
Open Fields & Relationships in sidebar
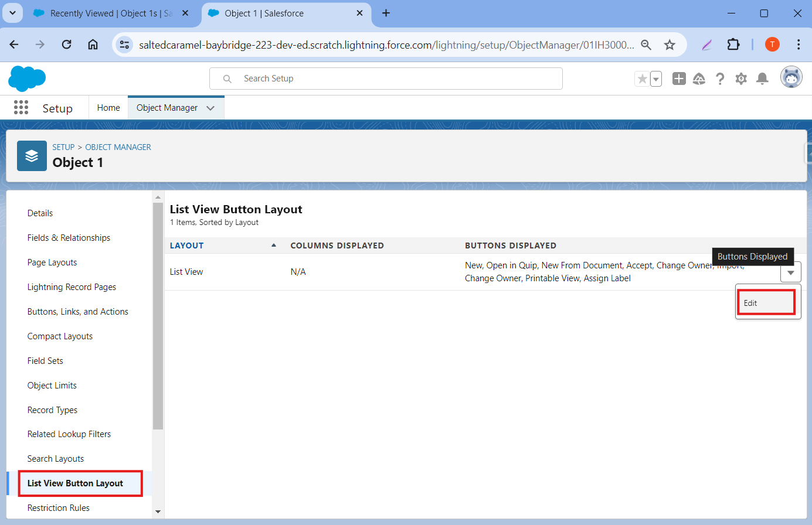(69, 238)
